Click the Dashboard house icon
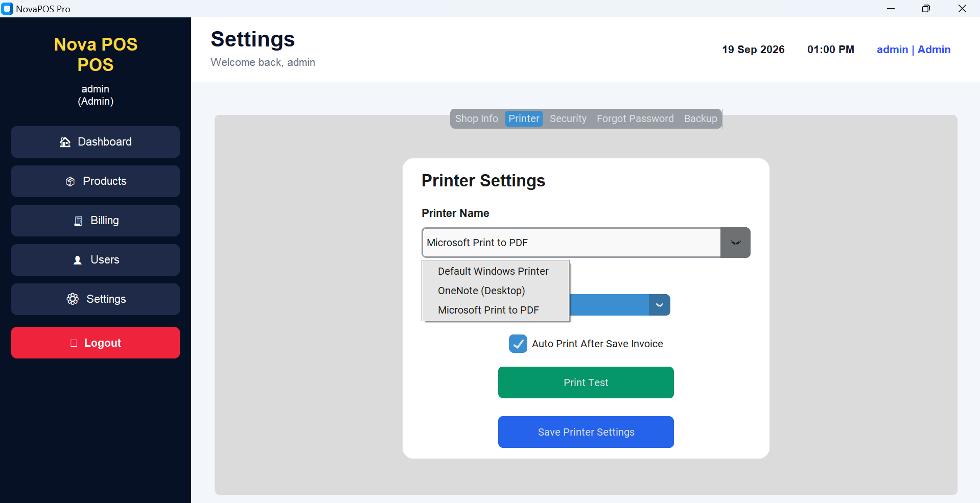Image resolution: width=980 pixels, height=503 pixels. (x=65, y=142)
